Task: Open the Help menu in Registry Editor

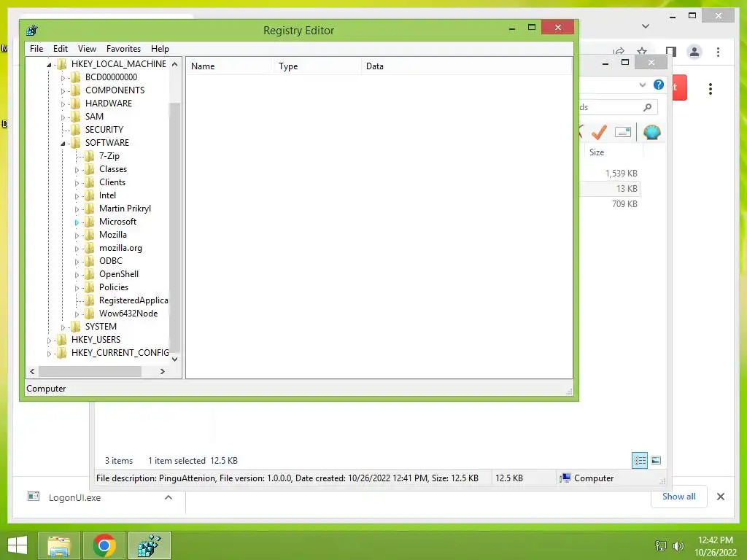Action: coord(160,49)
